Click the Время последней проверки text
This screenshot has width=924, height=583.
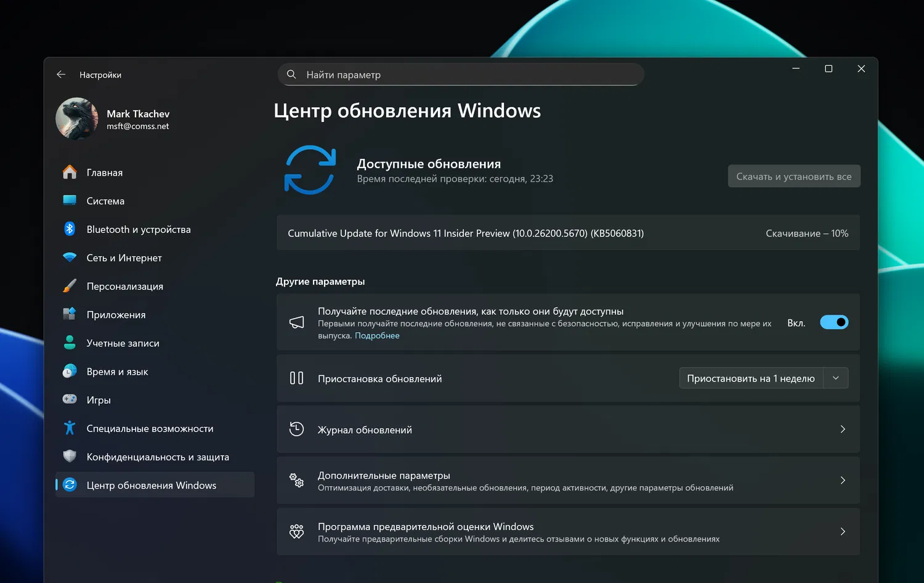455,179
